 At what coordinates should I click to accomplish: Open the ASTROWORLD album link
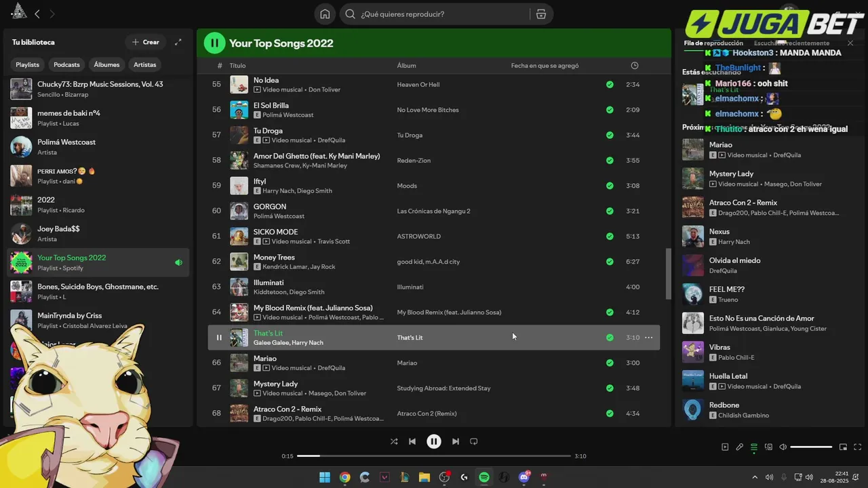pyautogui.click(x=419, y=237)
